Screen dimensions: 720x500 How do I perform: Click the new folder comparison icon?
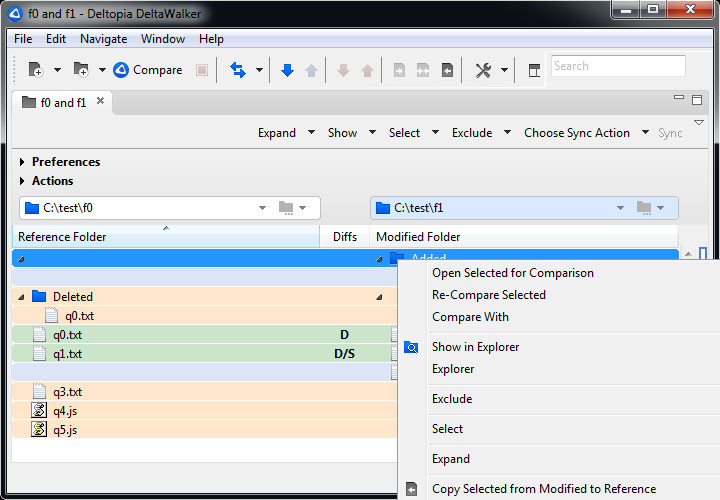81,70
